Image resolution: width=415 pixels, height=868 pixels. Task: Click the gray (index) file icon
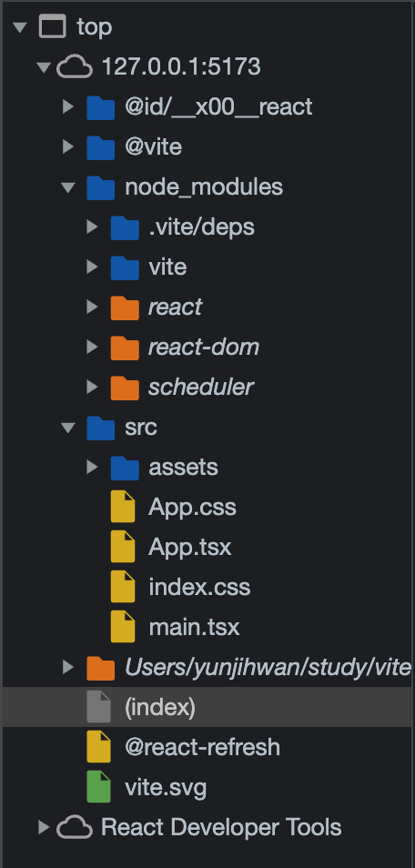click(98, 707)
